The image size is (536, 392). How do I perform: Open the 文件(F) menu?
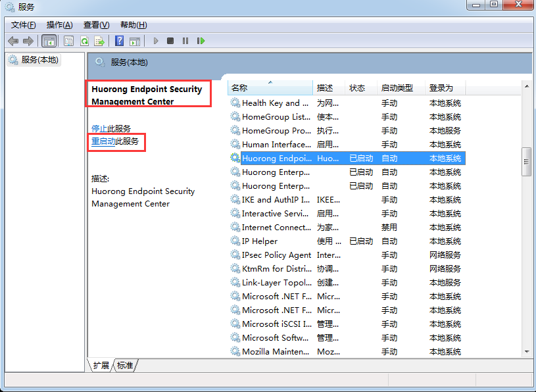click(x=23, y=25)
